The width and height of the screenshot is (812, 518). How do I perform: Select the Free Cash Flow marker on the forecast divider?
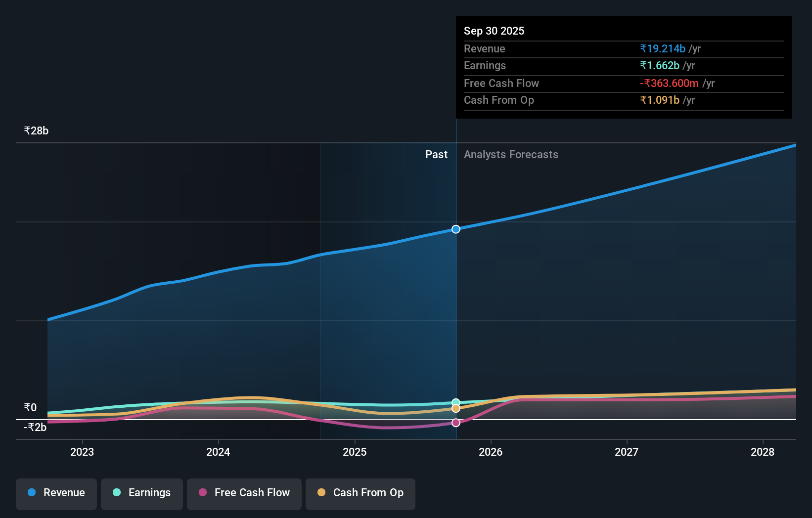pyautogui.click(x=455, y=422)
